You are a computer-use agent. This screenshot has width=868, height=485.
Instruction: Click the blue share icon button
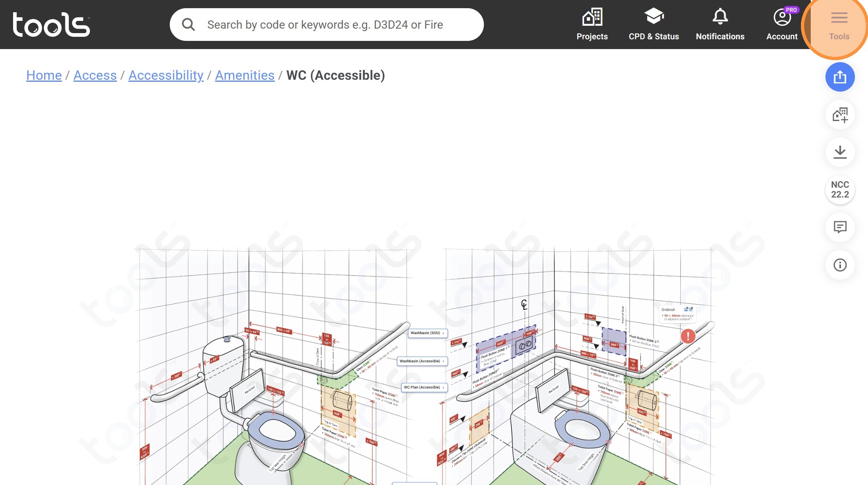840,77
